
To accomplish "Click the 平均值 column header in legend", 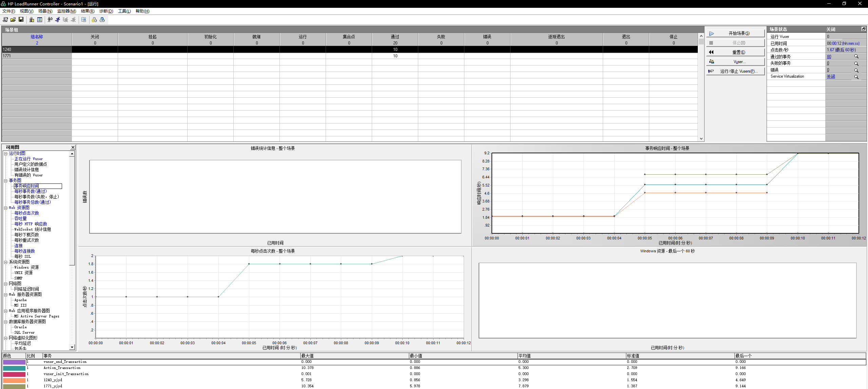I will pyautogui.click(x=572, y=356).
